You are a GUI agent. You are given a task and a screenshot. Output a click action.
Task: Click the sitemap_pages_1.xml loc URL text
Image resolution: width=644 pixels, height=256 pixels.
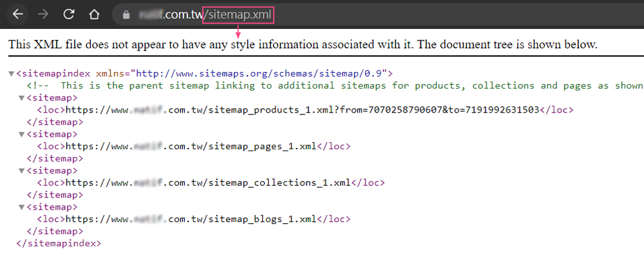[191, 146]
